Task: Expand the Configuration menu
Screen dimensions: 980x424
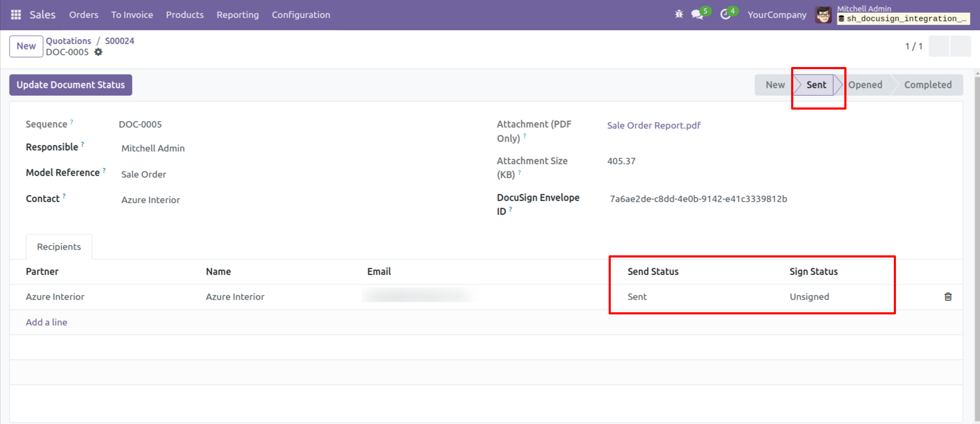Action: (301, 15)
